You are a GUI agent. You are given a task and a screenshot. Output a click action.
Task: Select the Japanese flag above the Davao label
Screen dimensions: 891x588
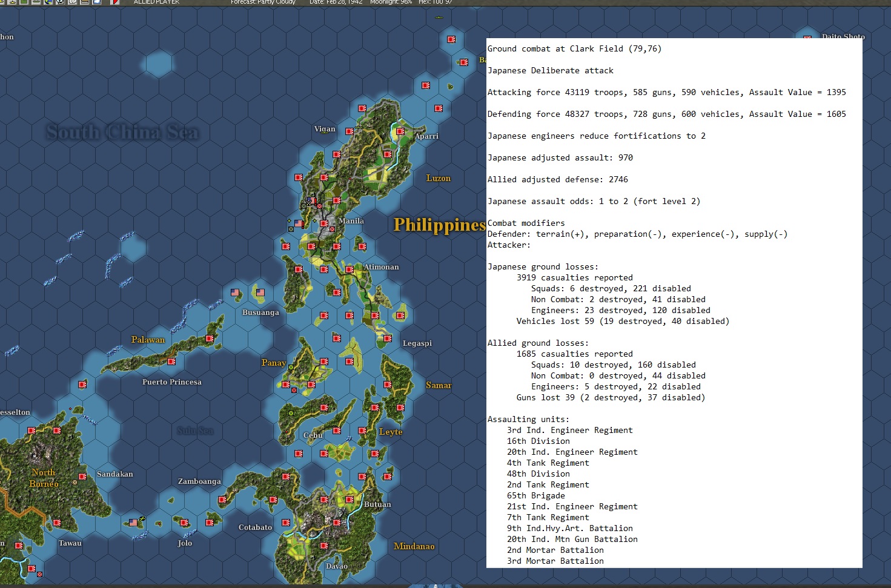(324, 546)
